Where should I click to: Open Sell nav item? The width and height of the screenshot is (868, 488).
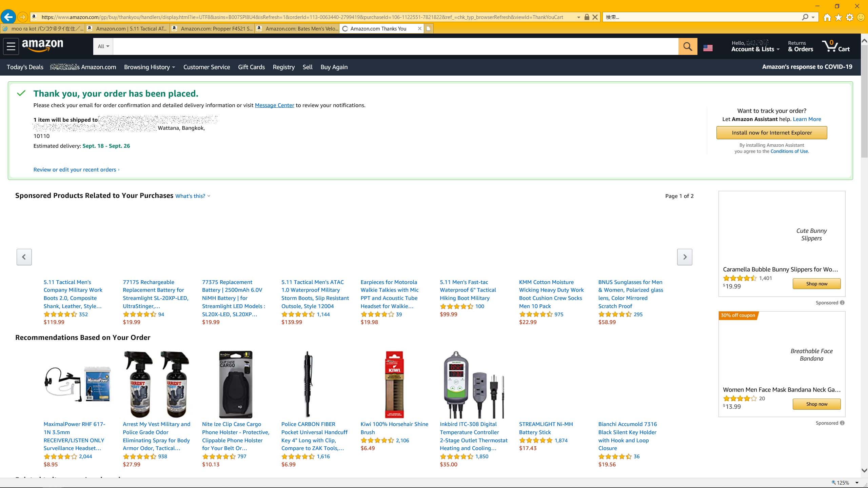click(308, 67)
